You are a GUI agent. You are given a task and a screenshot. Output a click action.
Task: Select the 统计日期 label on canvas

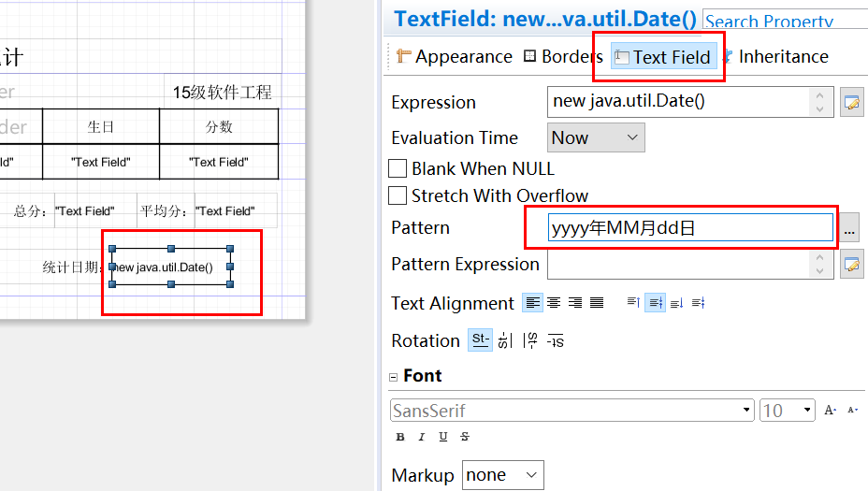point(73,267)
